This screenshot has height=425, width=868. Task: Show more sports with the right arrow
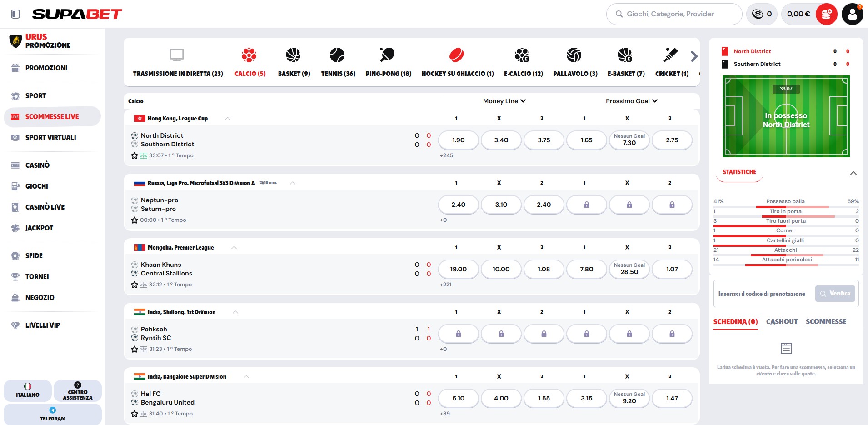694,56
